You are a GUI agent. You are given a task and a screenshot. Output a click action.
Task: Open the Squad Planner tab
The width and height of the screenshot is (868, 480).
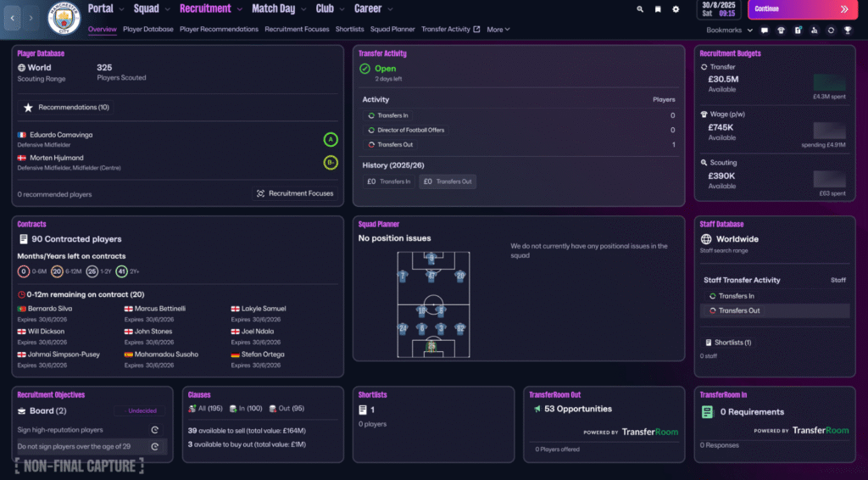point(392,30)
